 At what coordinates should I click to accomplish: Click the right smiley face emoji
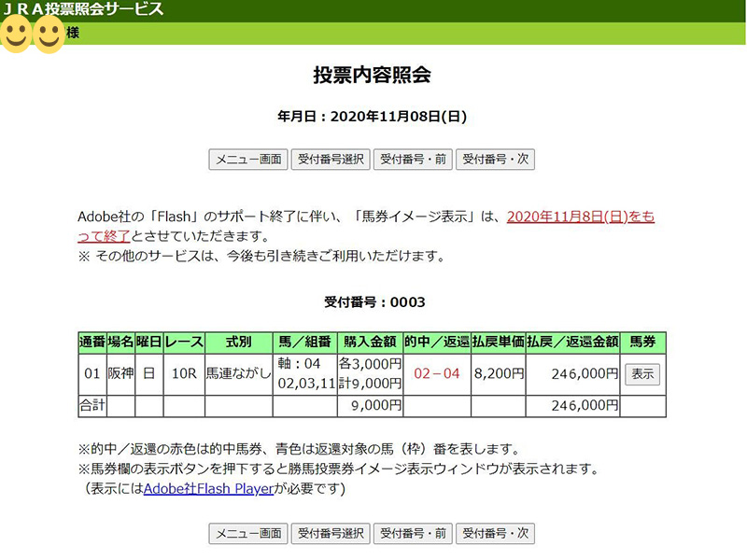click(x=49, y=35)
